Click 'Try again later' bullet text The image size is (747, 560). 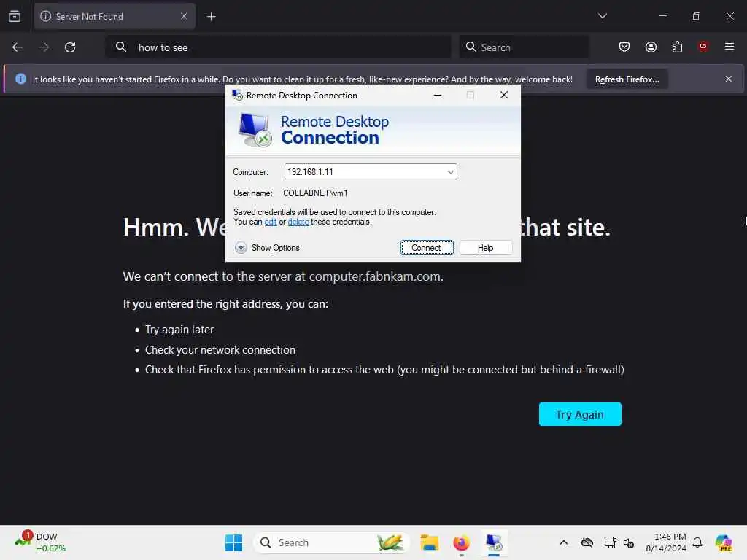179,330
